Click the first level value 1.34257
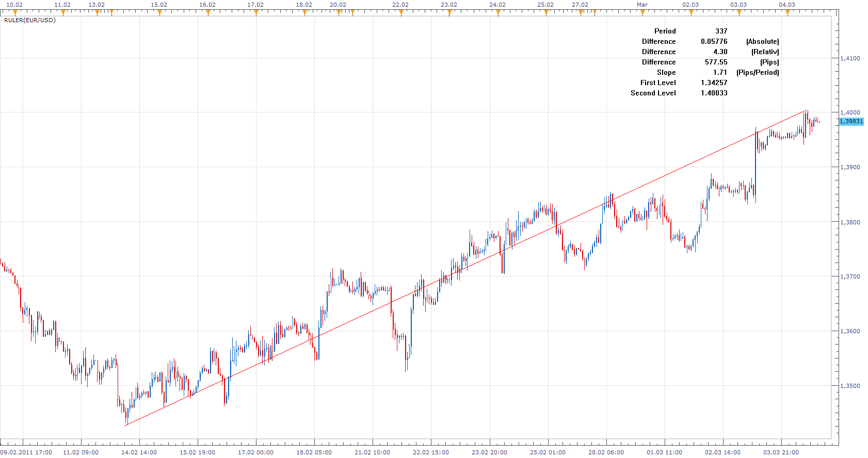This screenshot has height=458, width=868. (x=714, y=83)
